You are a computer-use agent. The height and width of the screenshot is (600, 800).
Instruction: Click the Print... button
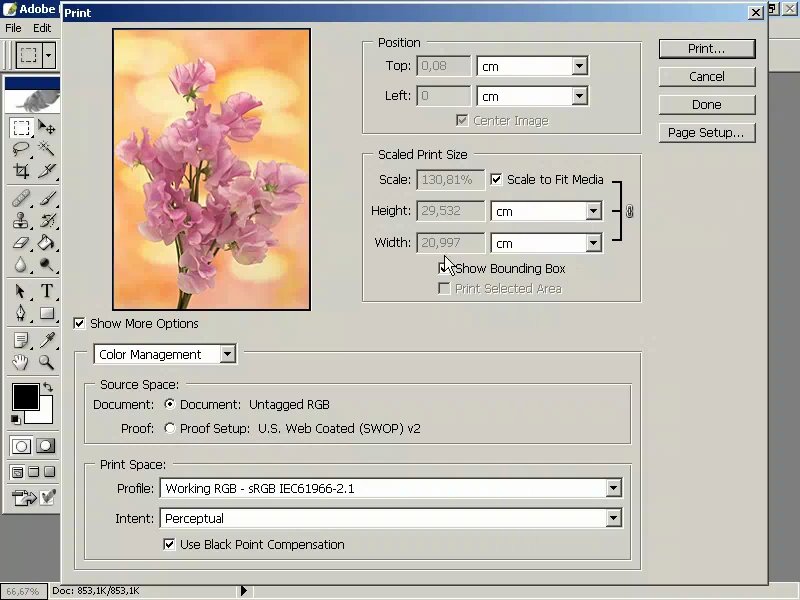tap(707, 49)
